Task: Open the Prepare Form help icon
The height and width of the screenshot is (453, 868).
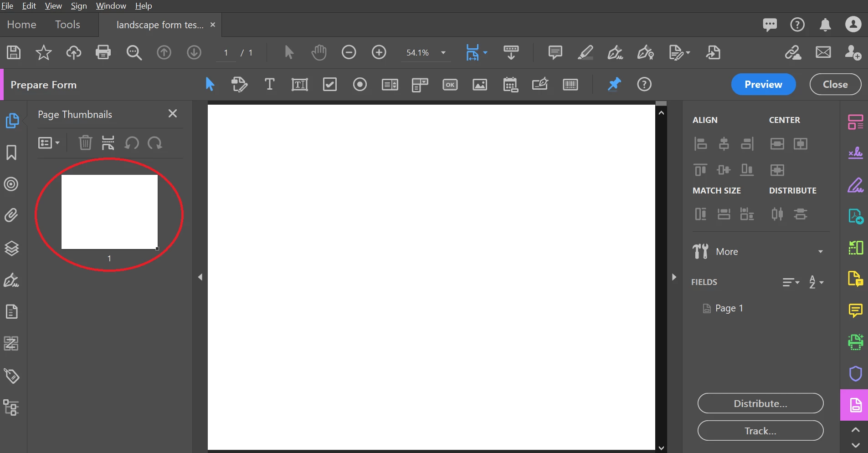Action: pyautogui.click(x=644, y=84)
